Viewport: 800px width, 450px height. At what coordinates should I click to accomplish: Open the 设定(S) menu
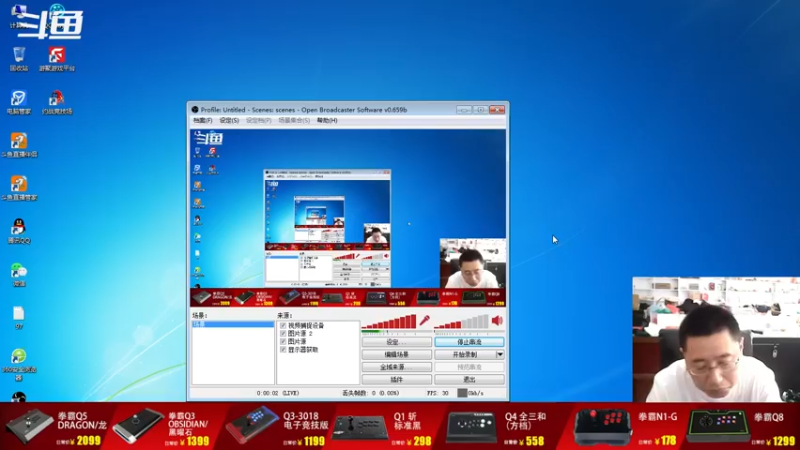coord(229,120)
